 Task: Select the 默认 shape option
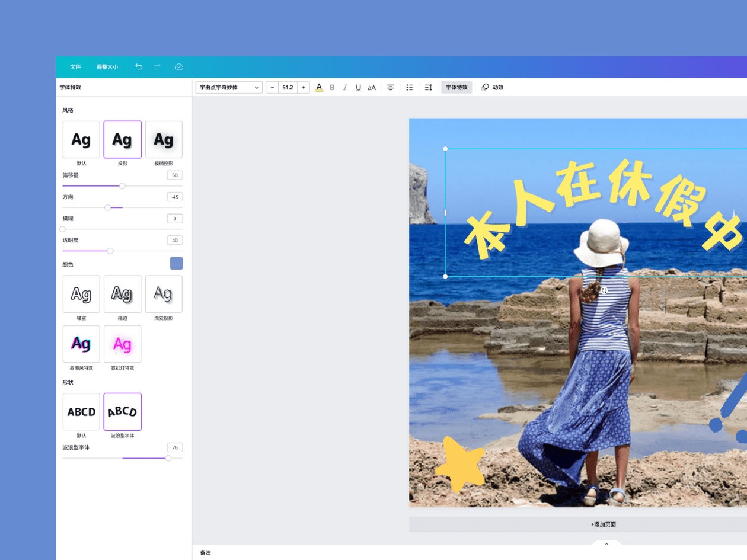(x=81, y=412)
